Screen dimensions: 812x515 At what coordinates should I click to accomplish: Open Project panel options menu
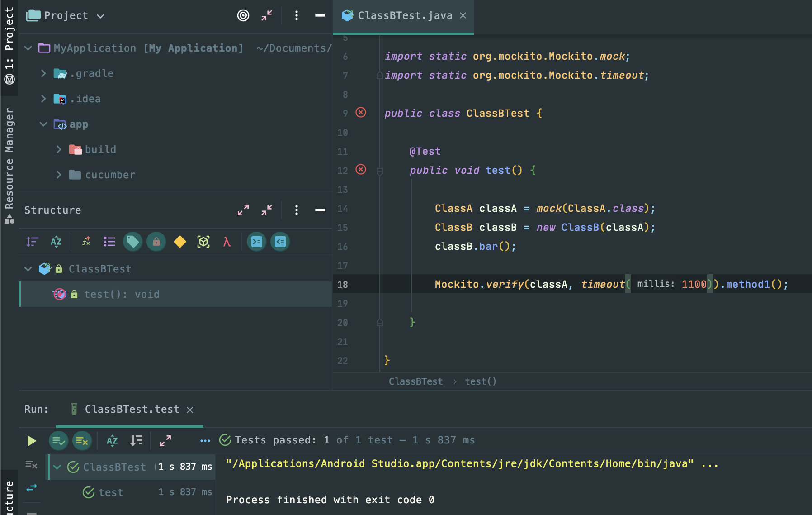[297, 15]
